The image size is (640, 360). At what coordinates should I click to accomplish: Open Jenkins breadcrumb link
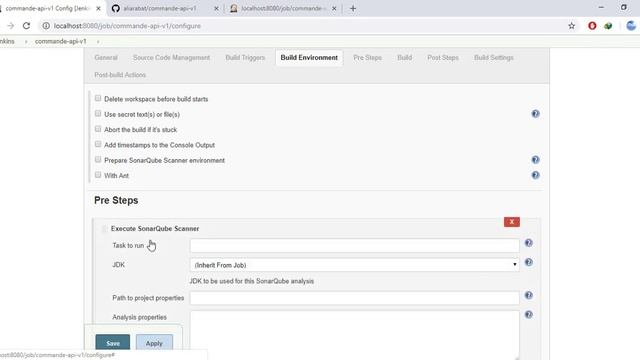tap(7, 41)
